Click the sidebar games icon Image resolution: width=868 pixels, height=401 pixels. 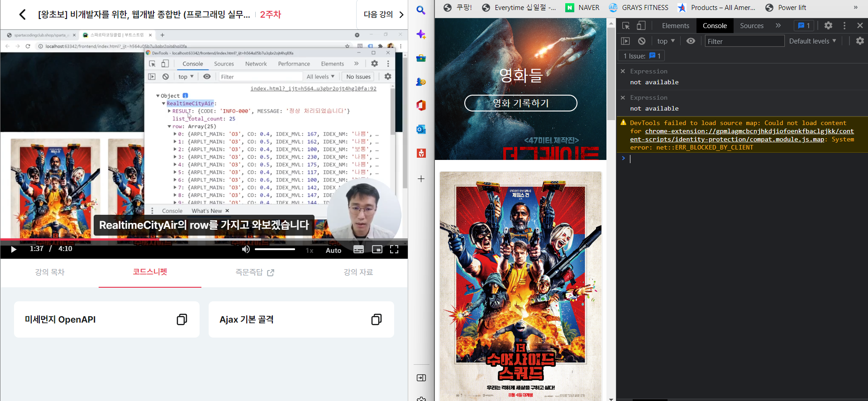coord(421,82)
